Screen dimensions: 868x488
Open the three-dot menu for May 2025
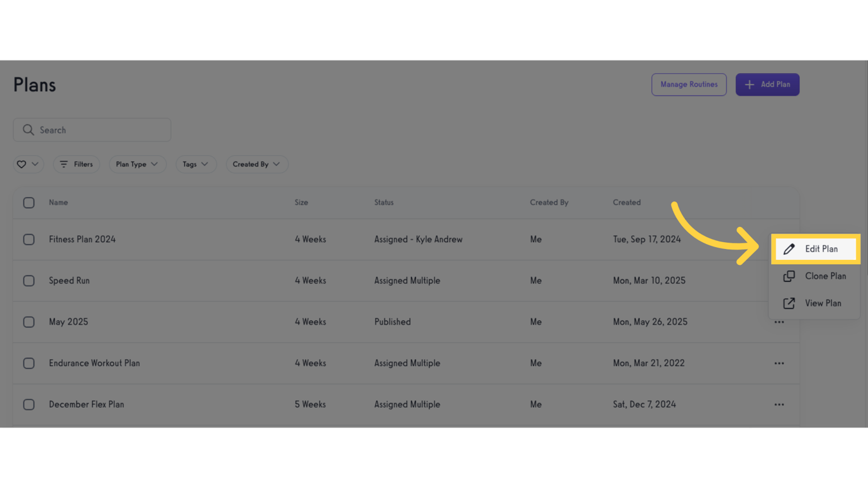[779, 322]
